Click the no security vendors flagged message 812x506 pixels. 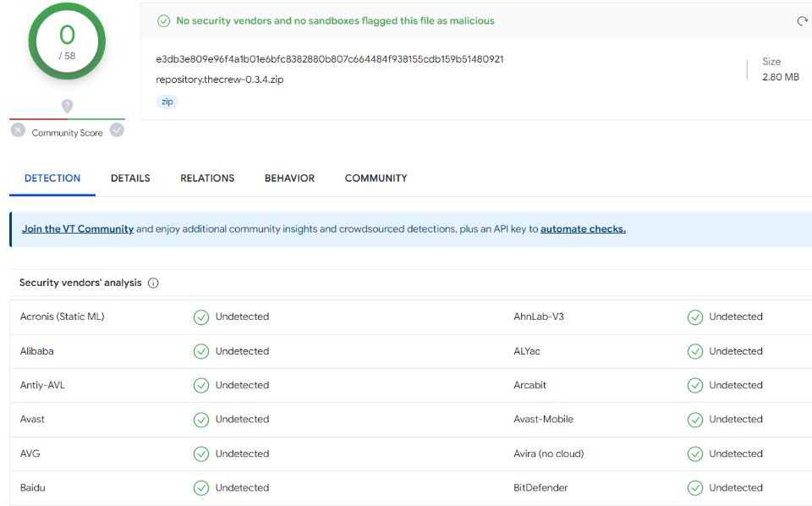point(335,20)
